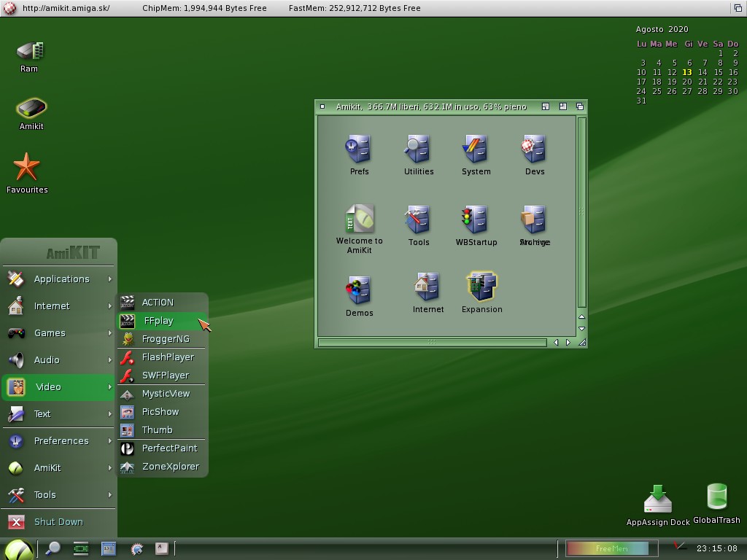Choose PerfectPaint in the submenu
The width and height of the screenshot is (747, 560).
[x=169, y=448]
